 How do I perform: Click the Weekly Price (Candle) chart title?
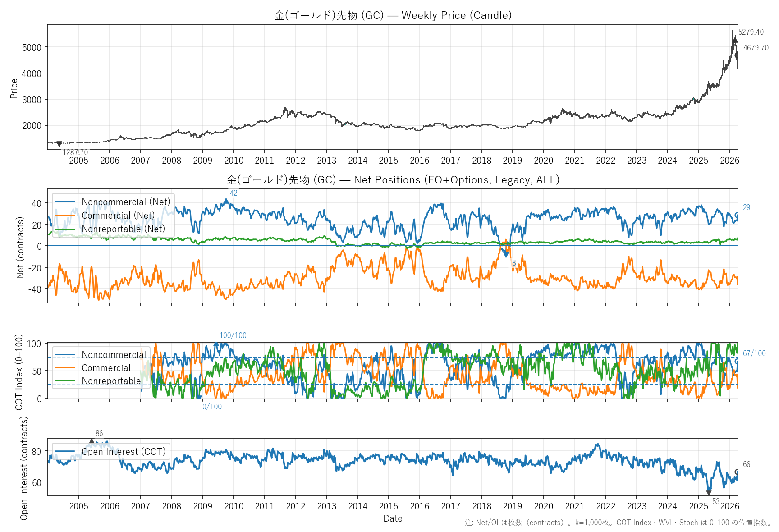393,15
